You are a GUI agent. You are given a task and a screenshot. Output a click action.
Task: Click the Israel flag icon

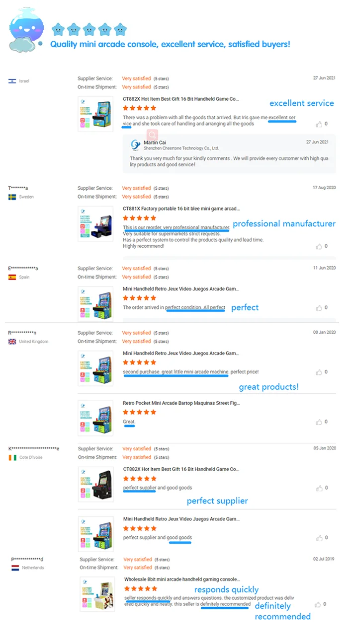[x=12, y=81]
